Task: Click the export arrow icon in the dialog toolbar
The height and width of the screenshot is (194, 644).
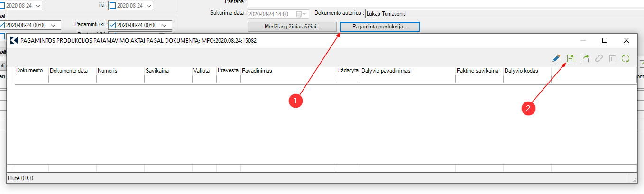Action: click(585, 58)
